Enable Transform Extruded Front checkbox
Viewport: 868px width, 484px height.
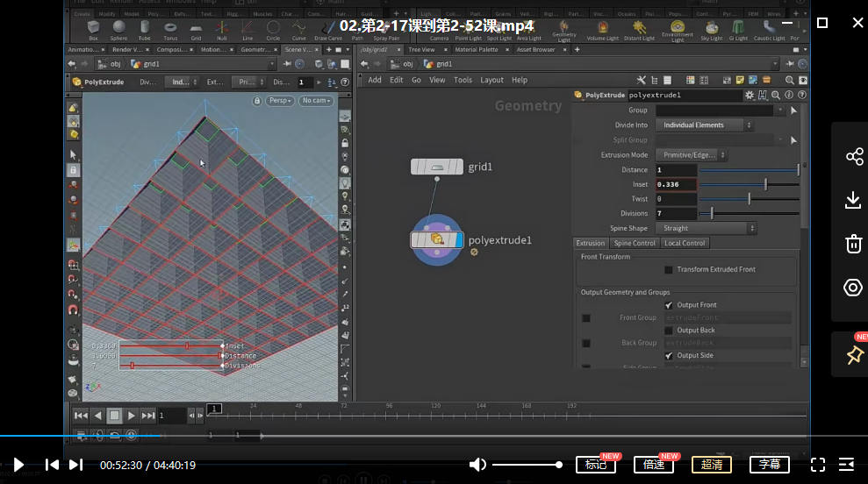pyautogui.click(x=669, y=270)
